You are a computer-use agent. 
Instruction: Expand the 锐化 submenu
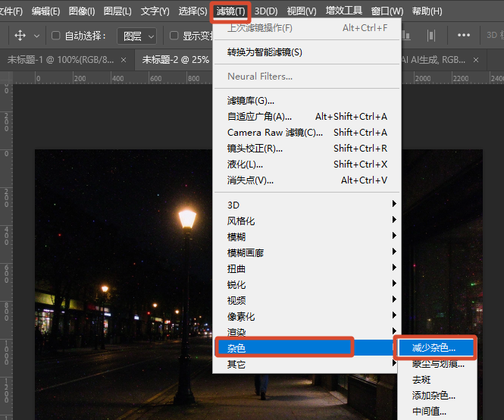tap(307, 284)
